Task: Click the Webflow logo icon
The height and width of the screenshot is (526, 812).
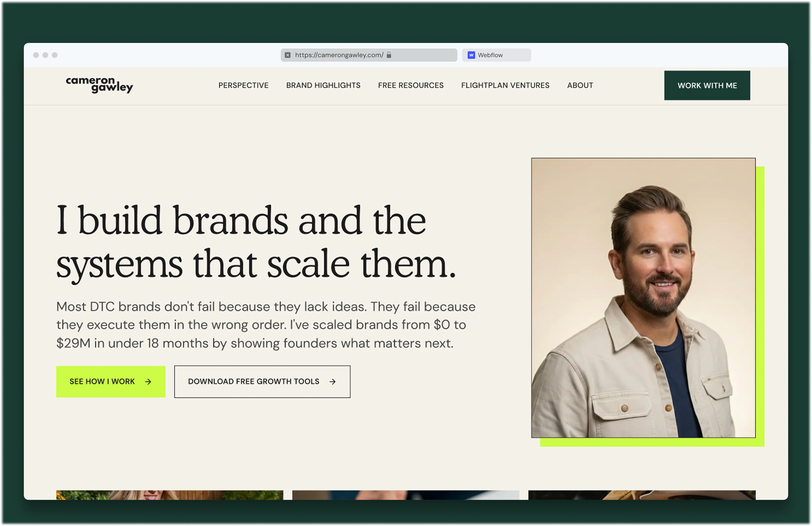Action: click(x=471, y=55)
